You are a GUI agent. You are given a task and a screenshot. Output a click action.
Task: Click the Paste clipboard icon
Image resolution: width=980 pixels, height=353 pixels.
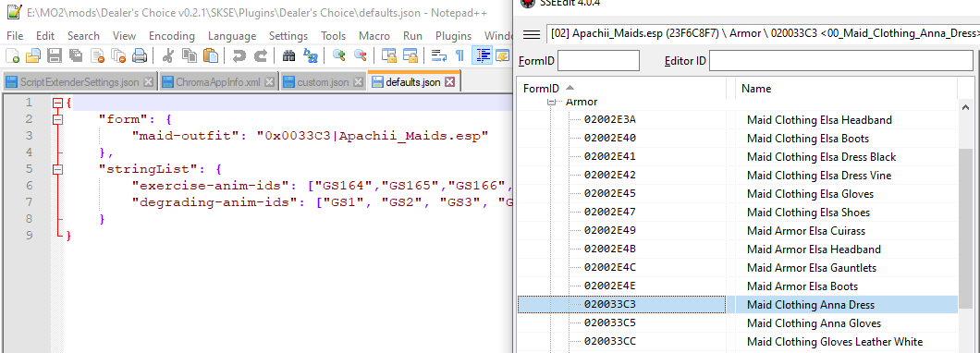tap(211, 55)
